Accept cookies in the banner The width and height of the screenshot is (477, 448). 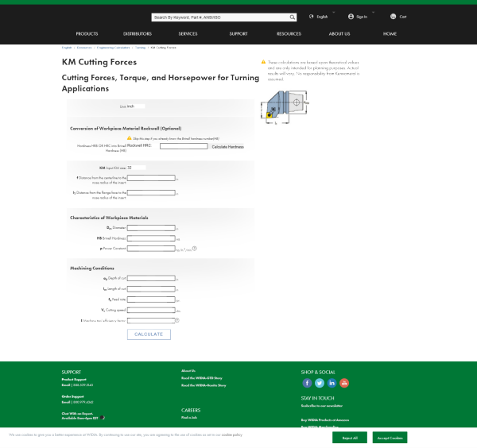point(390,438)
